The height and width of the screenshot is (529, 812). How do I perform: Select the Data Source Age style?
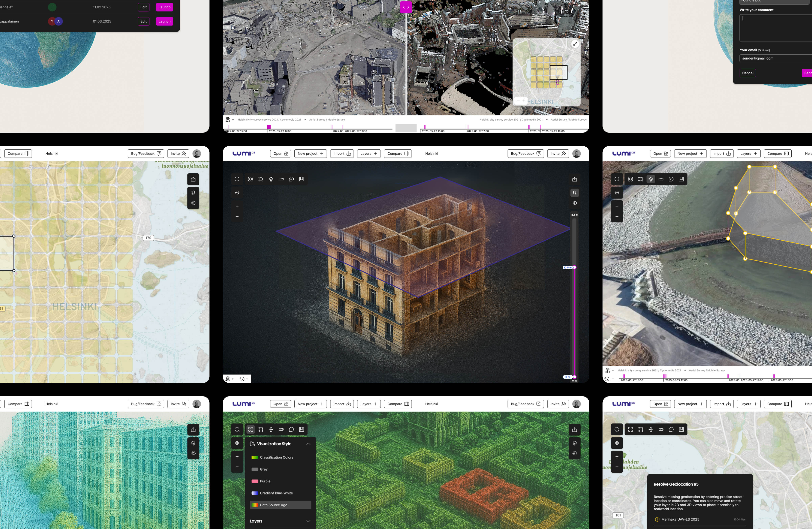273,505
